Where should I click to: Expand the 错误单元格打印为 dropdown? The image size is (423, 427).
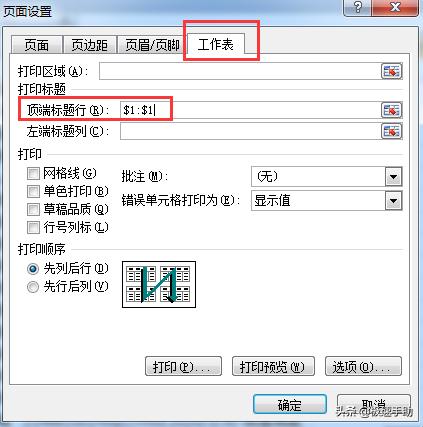tap(394, 201)
